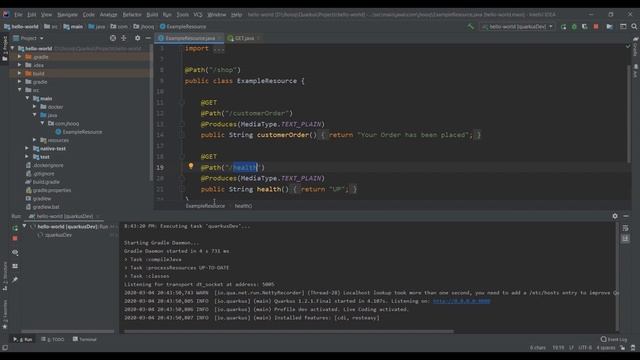Click the UTF-8 encoding in status bar

[585, 348]
